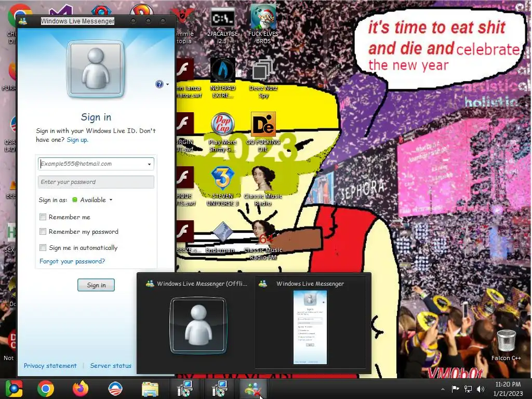Tick the Remember my password checkbox
532x399 pixels.
(43, 231)
